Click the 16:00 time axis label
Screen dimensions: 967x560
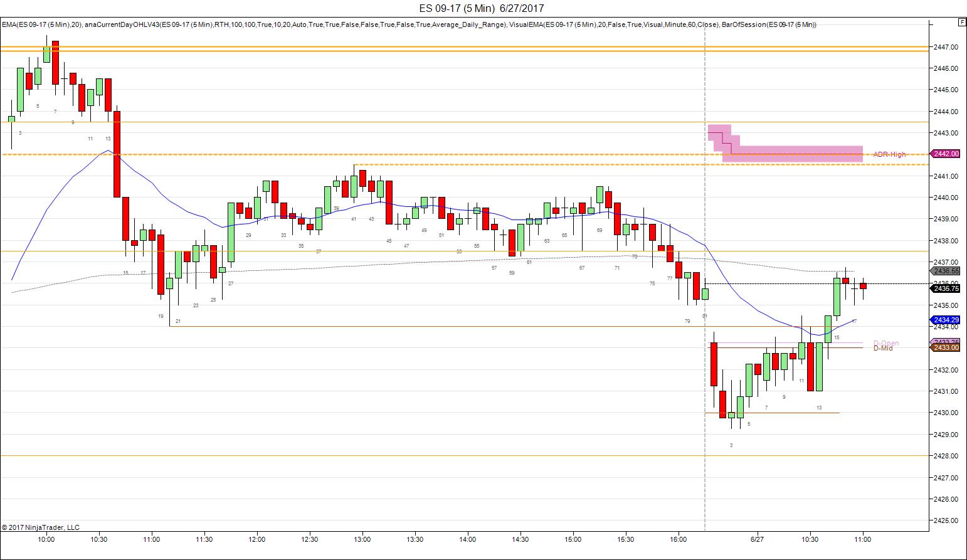(x=678, y=539)
